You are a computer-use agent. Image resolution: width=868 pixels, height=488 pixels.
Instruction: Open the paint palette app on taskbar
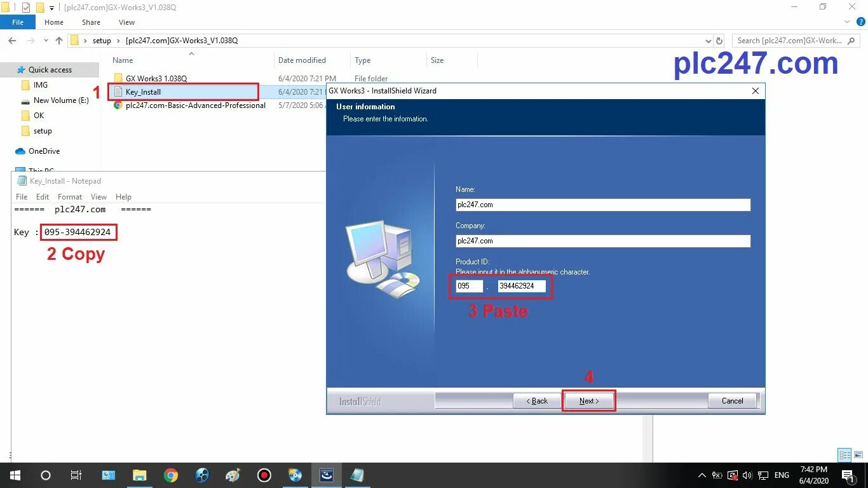[233, 475]
